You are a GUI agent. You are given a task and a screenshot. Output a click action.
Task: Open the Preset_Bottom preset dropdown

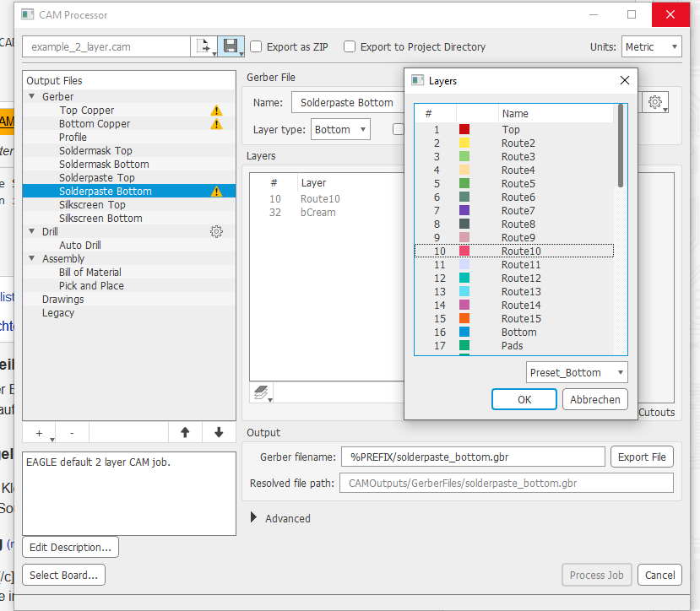coord(577,372)
